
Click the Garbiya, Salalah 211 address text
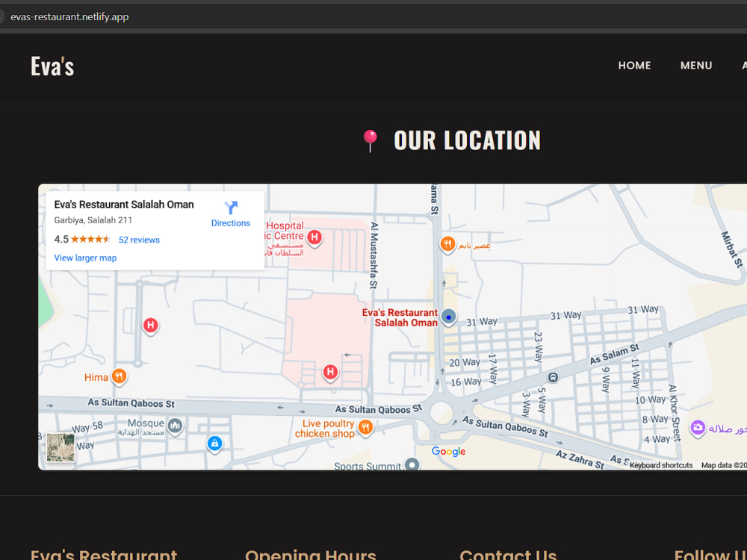tap(93, 220)
